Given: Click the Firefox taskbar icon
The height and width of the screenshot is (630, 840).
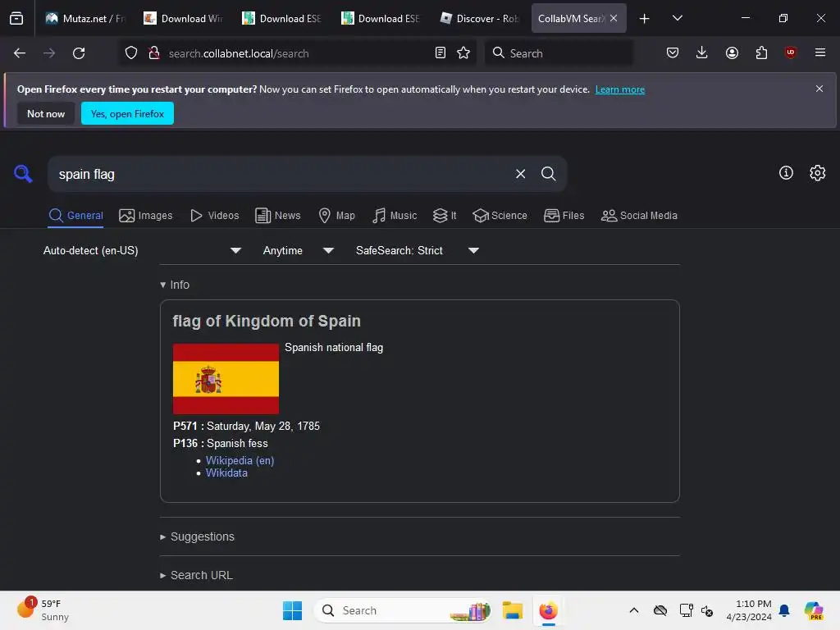Looking at the screenshot, I should (548, 610).
